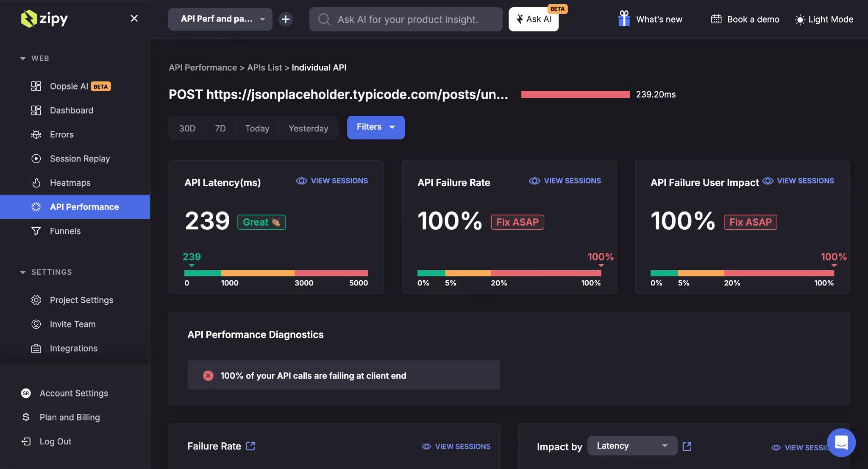Open the Ask AI button
868x469 pixels.
533,19
